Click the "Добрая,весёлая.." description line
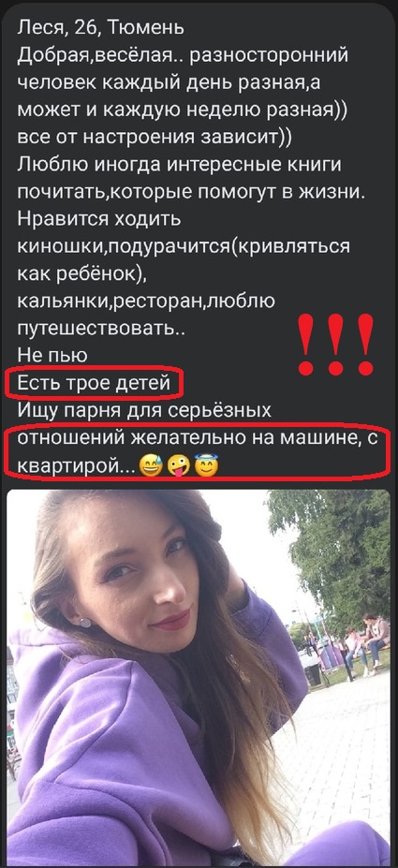 coord(183,55)
